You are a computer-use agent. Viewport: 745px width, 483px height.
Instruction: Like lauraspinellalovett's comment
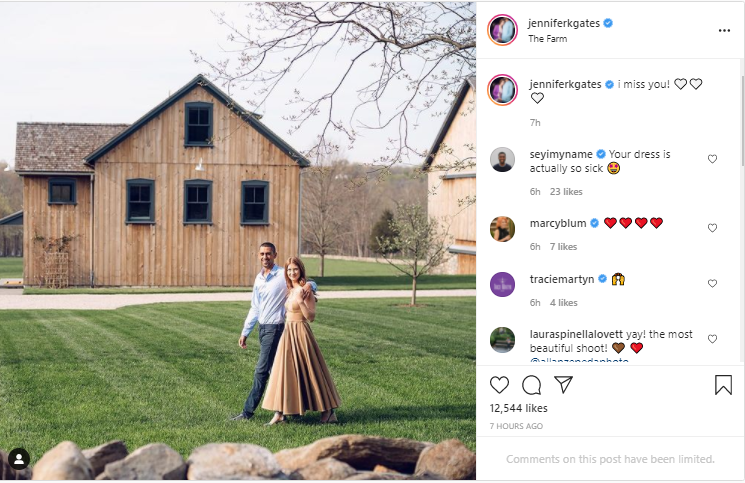click(712, 339)
